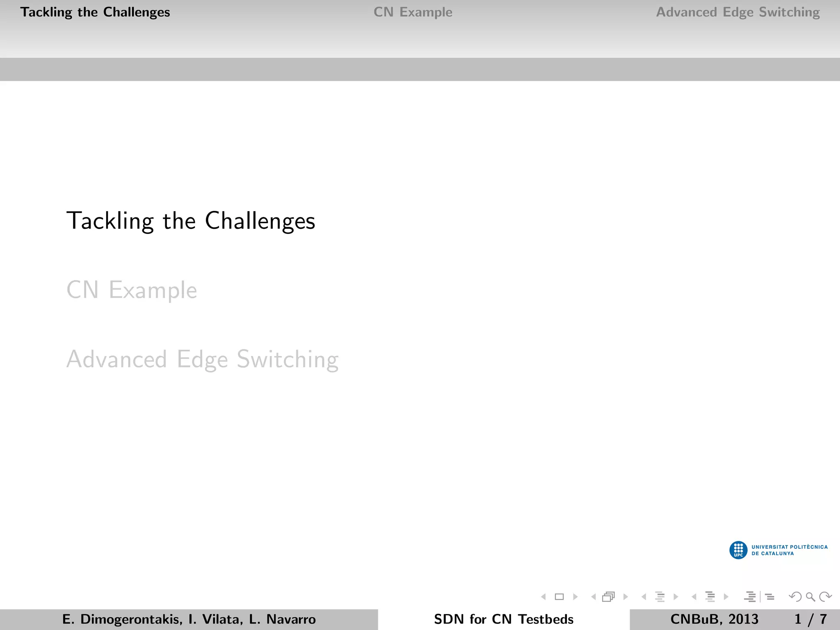The height and width of the screenshot is (630, 840).
Task: Go to next frame with right arrow beside stacked-frames icon
Action: pos(625,597)
